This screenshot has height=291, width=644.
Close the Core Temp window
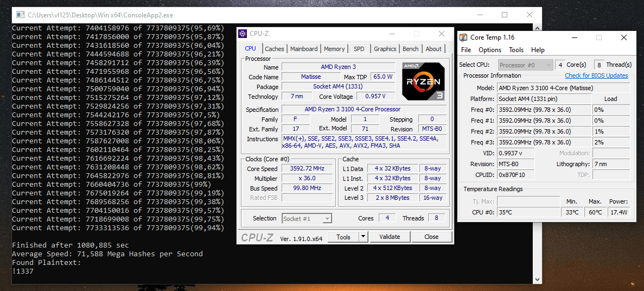(624, 37)
